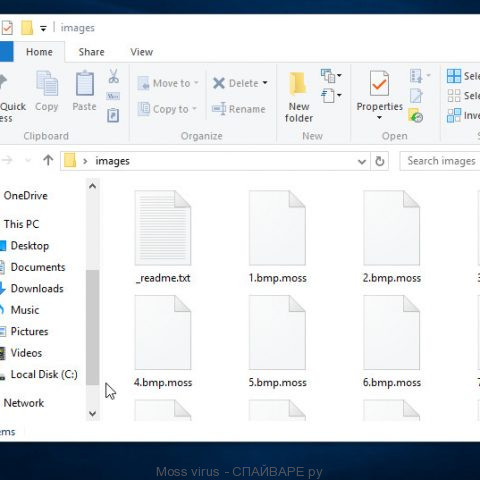The width and height of the screenshot is (480, 480).
Task: Select the 1.bmp.moss file
Action: pyautogui.click(x=277, y=237)
